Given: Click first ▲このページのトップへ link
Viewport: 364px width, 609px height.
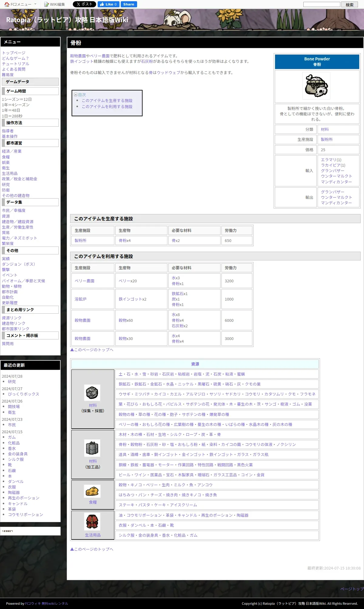Looking at the screenshot, I should [x=92, y=350].
